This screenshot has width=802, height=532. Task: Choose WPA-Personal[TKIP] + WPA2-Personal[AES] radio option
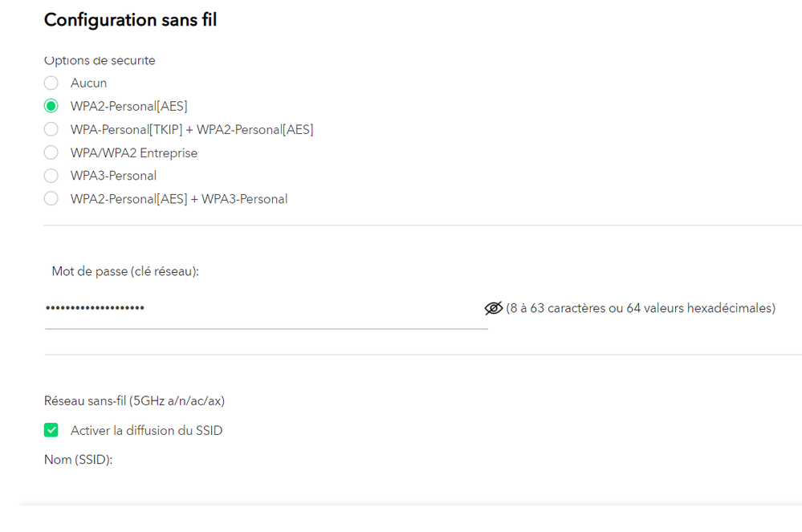coord(51,129)
